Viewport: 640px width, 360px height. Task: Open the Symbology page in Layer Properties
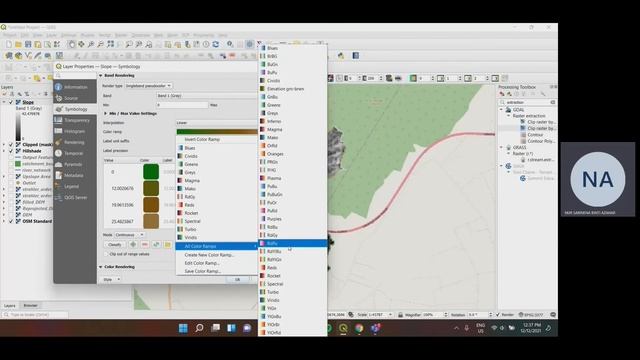[x=75, y=109]
